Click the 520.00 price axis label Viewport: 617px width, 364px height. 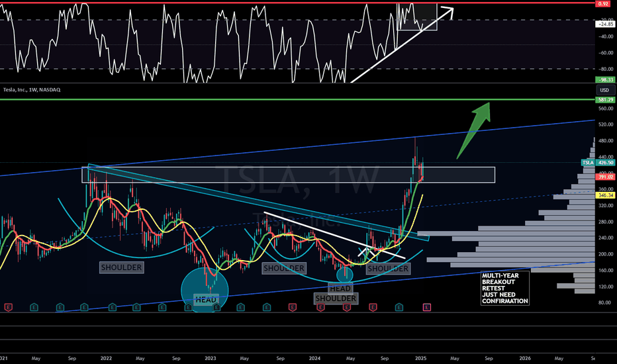pyautogui.click(x=605, y=124)
